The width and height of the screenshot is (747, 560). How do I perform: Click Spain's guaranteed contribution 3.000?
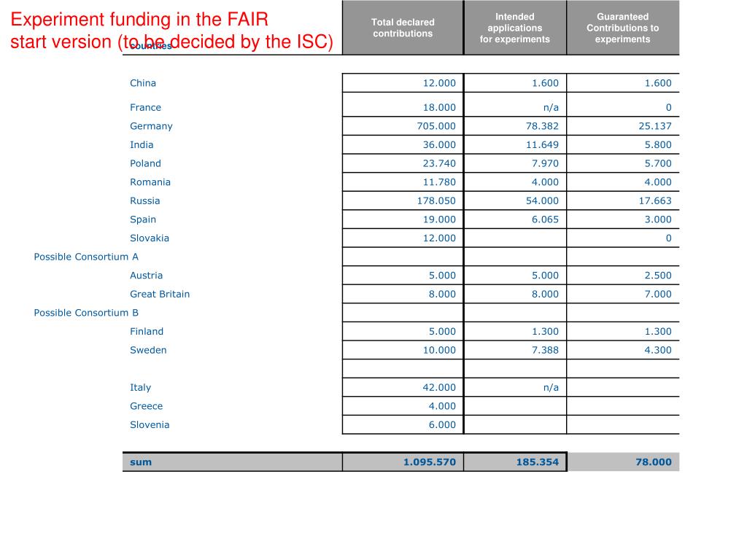658,219
